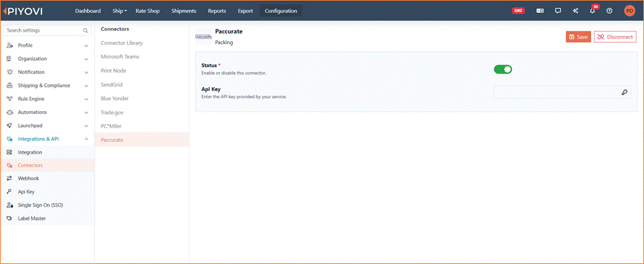Click the Webhook arrows icon
The height and width of the screenshot is (264, 644).
tap(10, 178)
